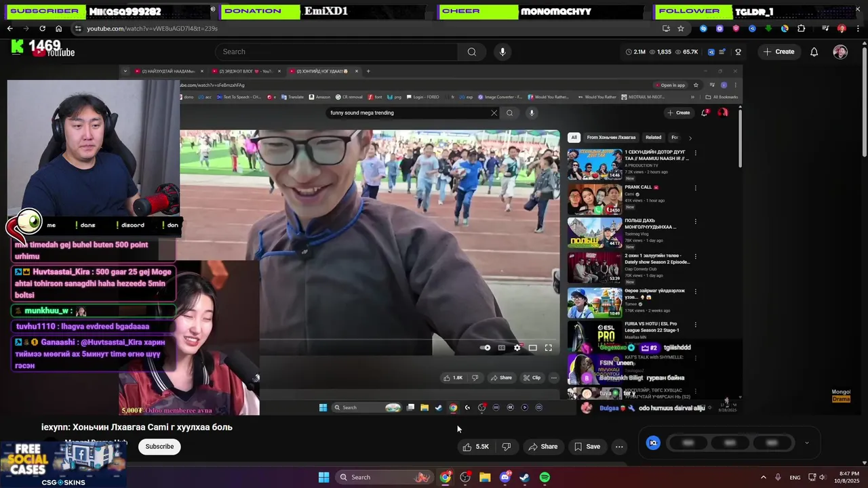Click 'Open in app' button
The height and width of the screenshot is (488, 868).
click(670, 85)
